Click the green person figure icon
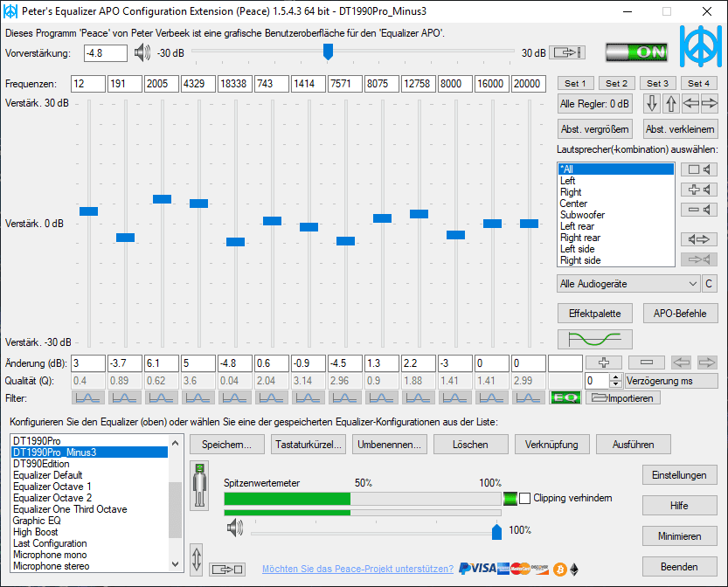This screenshot has width=728, height=587. point(200,486)
